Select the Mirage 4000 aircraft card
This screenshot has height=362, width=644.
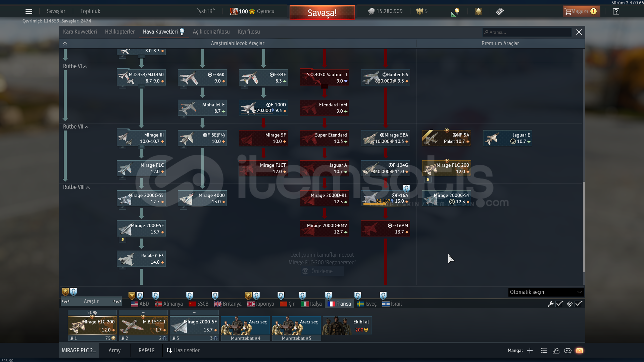[x=202, y=198]
